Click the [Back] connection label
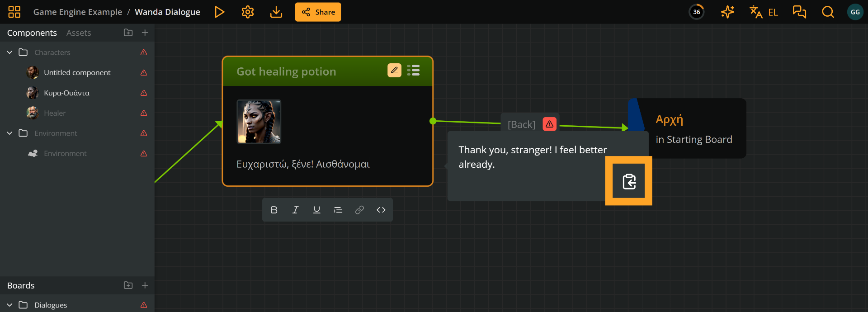Viewport: 868px width, 312px height. click(521, 124)
